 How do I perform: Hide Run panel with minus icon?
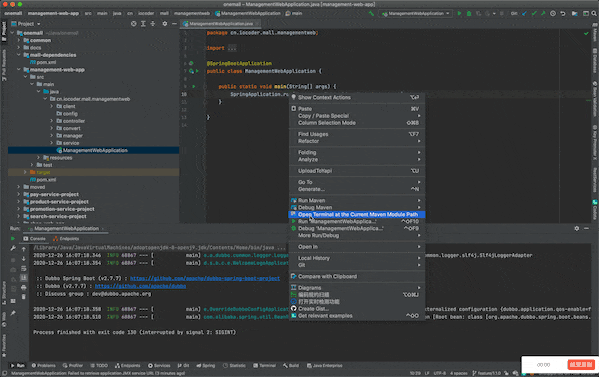pos(586,228)
